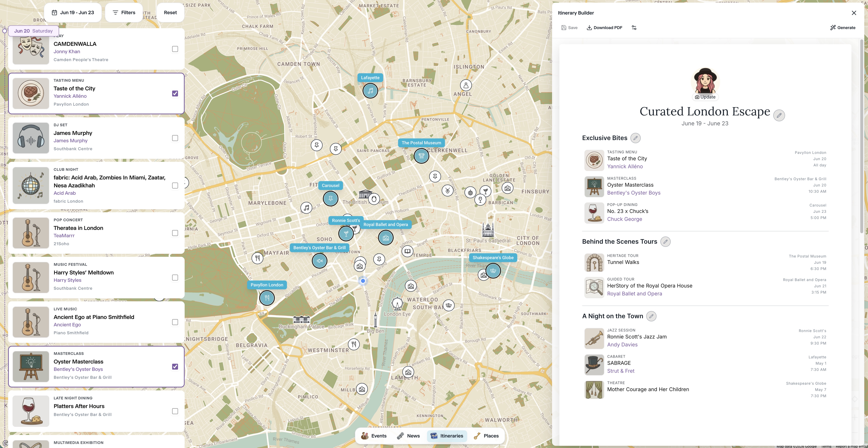Click the Lafayette music map marker
This screenshot has width=868, height=448.
[370, 91]
